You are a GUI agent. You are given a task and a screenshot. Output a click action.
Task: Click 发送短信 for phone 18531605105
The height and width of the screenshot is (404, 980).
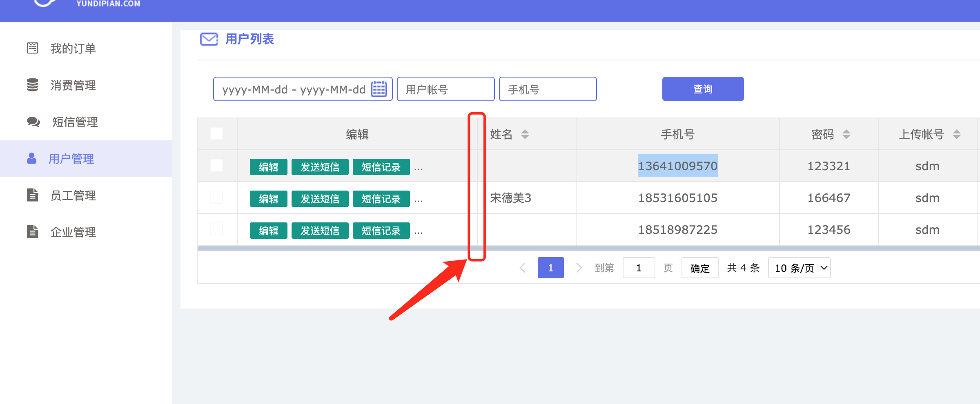pos(320,199)
